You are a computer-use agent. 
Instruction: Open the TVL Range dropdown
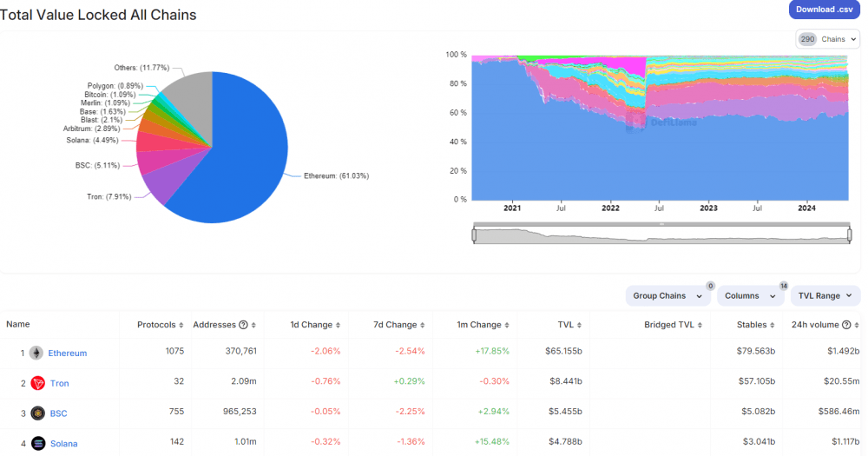[x=825, y=296]
